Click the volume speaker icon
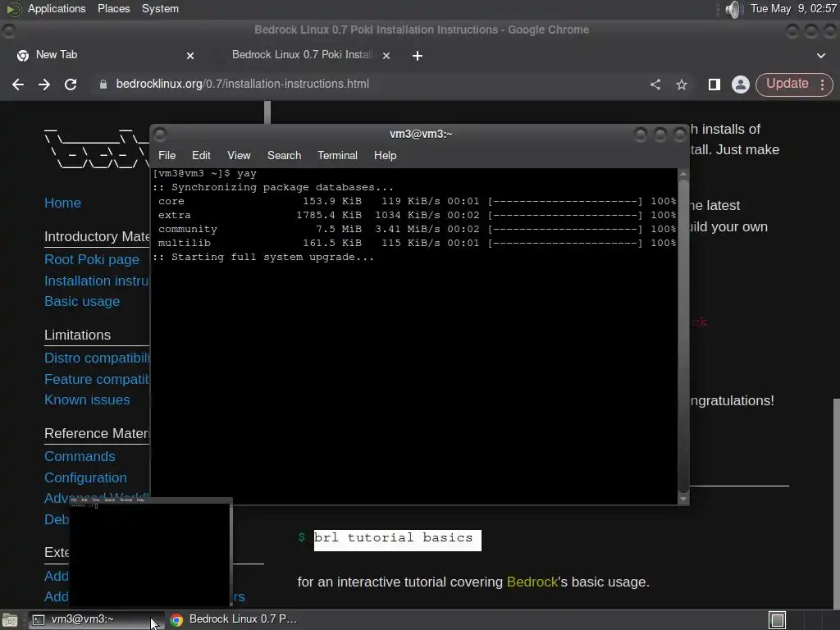The image size is (840, 630). [x=733, y=9]
